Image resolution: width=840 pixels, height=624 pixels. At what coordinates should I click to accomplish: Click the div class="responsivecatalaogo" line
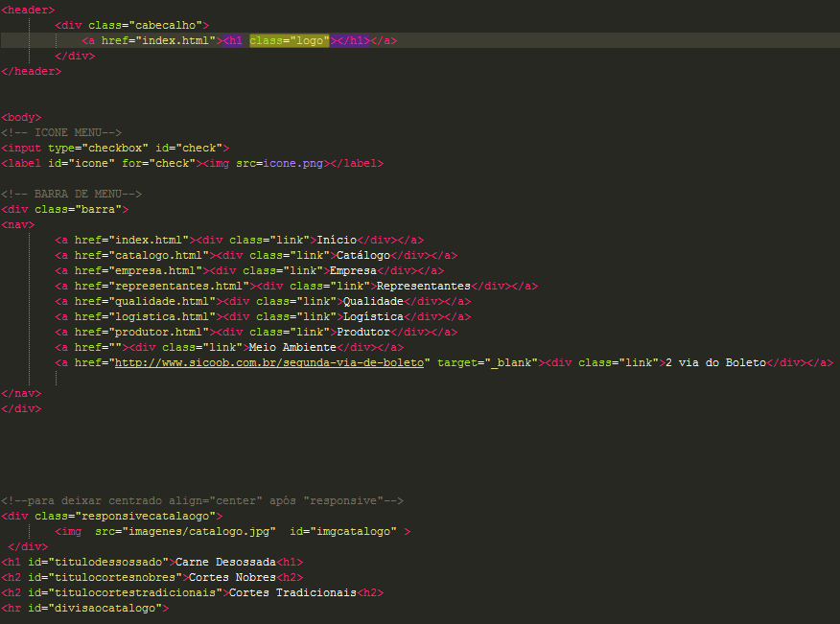[111, 516]
